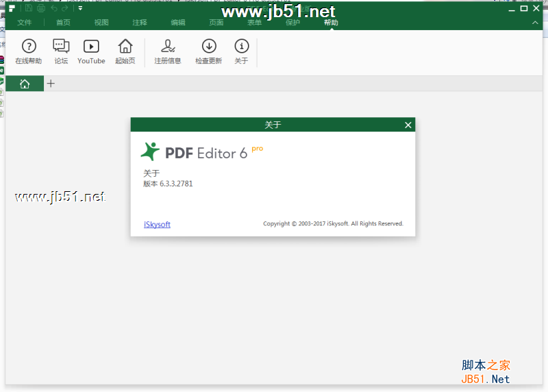Image resolution: width=548 pixels, height=392 pixels.
Task: Select the 帮助 help ribbon tab
Action: (x=331, y=23)
